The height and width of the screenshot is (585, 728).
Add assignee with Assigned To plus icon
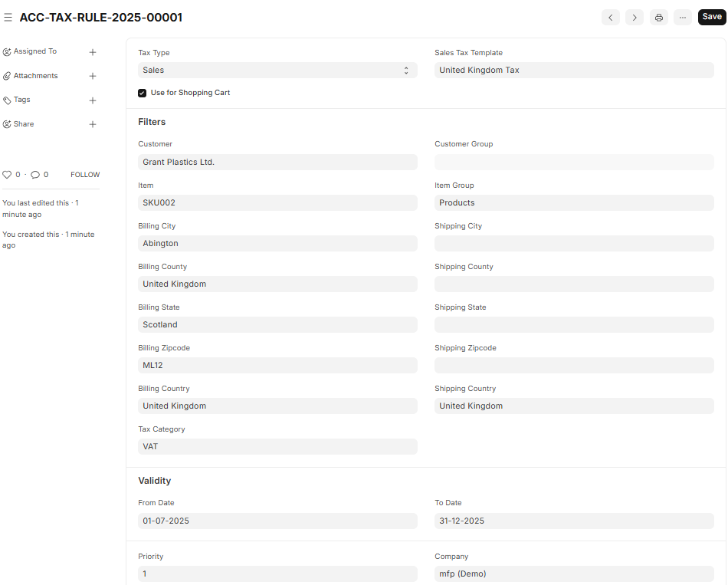pos(93,52)
